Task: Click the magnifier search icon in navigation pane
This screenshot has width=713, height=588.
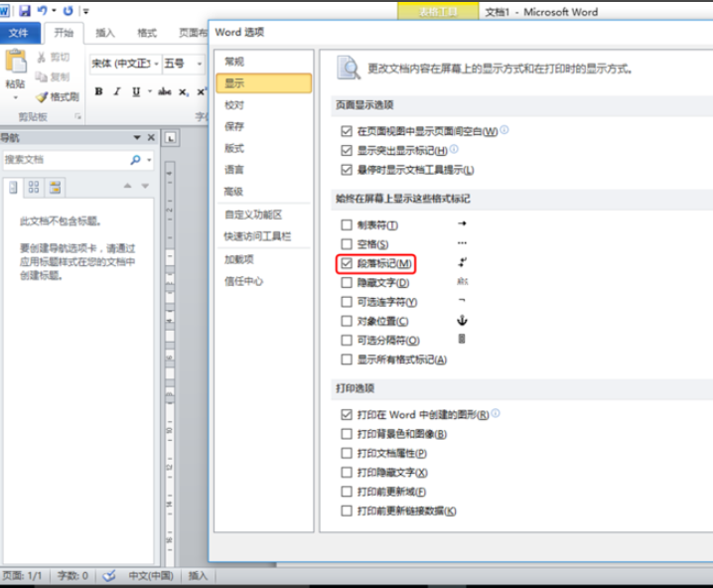Action: coord(135,160)
